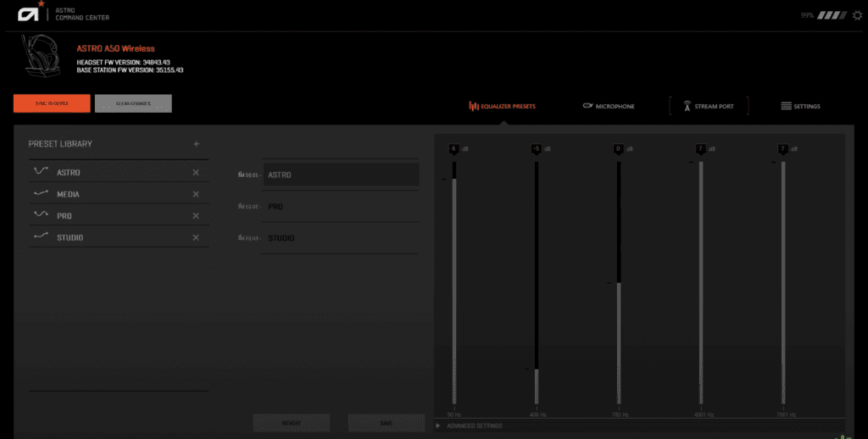Click the battery level indicator icon

pyautogui.click(x=832, y=15)
